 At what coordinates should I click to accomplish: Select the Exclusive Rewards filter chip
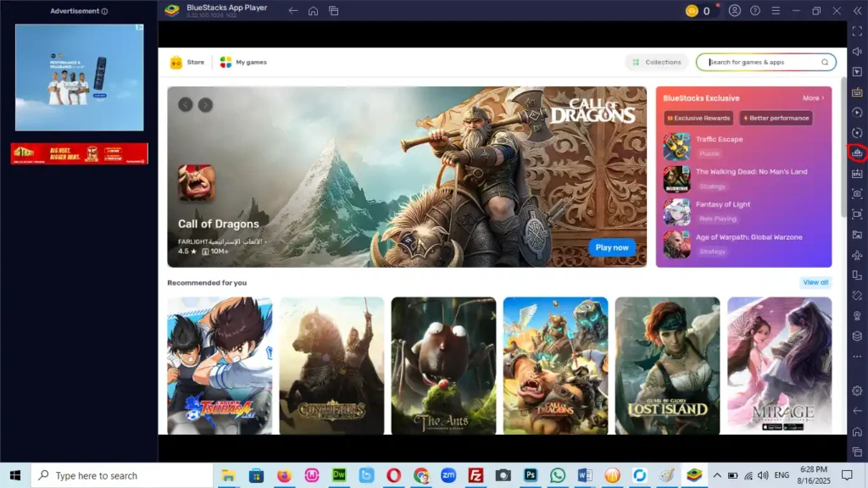click(698, 119)
